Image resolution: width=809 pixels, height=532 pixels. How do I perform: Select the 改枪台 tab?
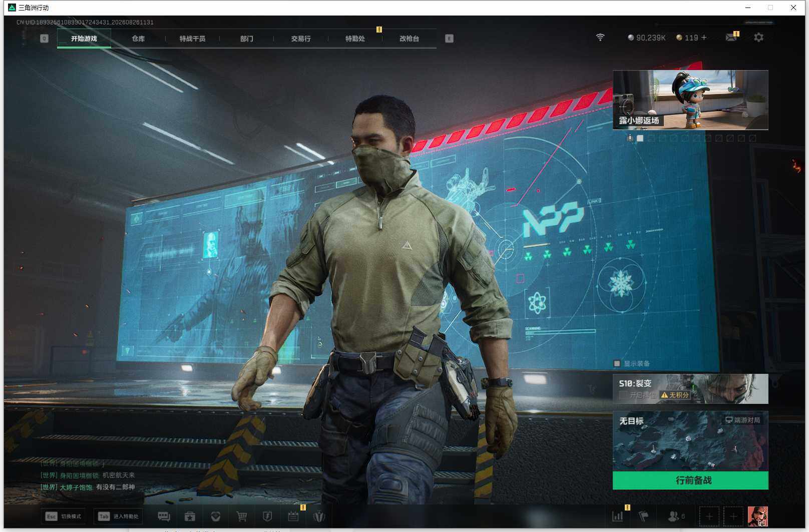pos(410,39)
